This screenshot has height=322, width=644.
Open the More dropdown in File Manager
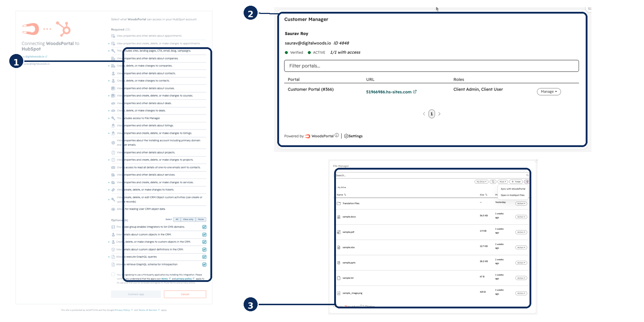[x=503, y=182]
